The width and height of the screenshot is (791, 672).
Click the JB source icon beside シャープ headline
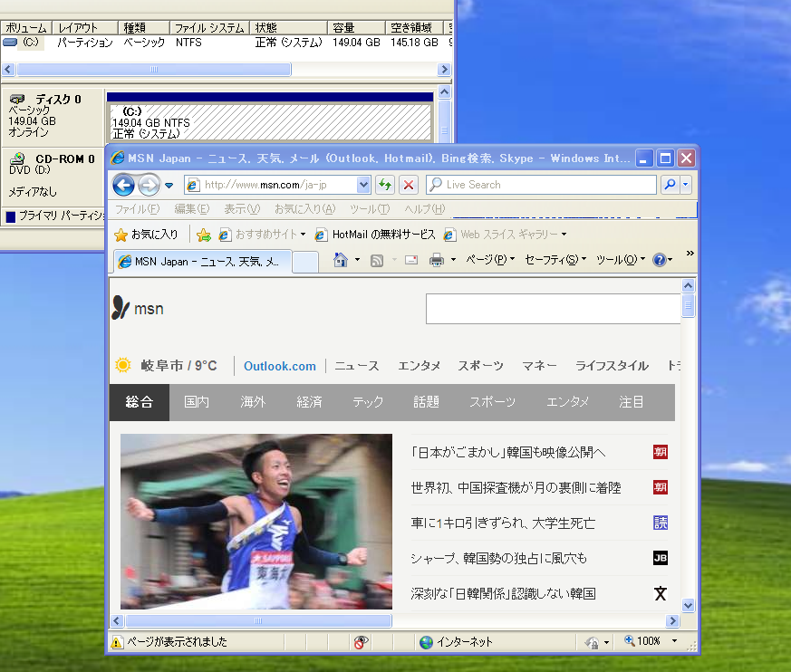(661, 558)
